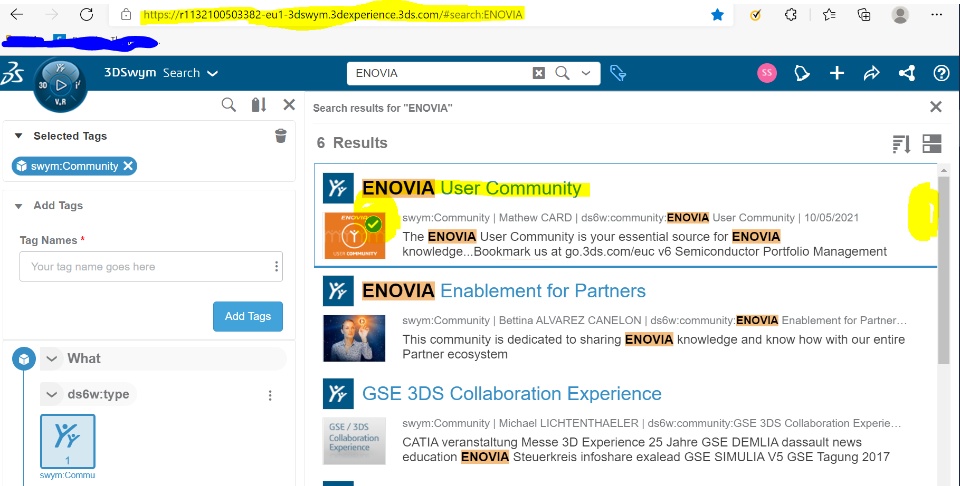Click the 'Bettina ALVAREZ CANELON' author text
This screenshot has width=960, height=486.
point(570,320)
